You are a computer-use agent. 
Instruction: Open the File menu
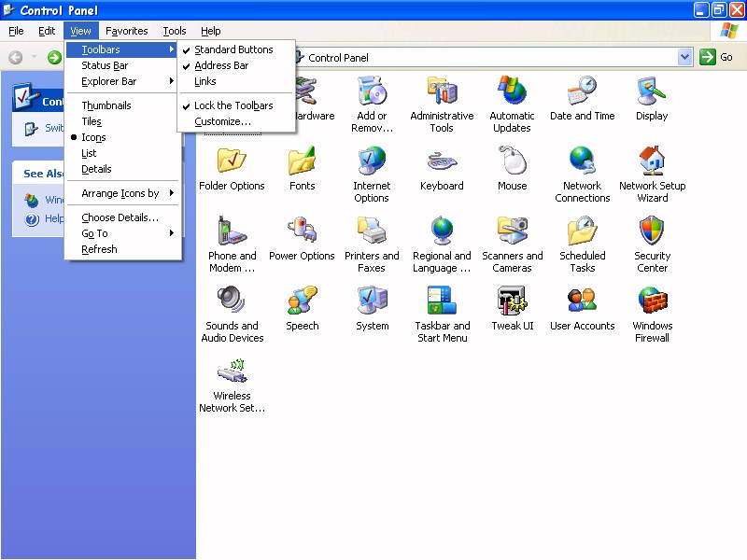(x=16, y=31)
